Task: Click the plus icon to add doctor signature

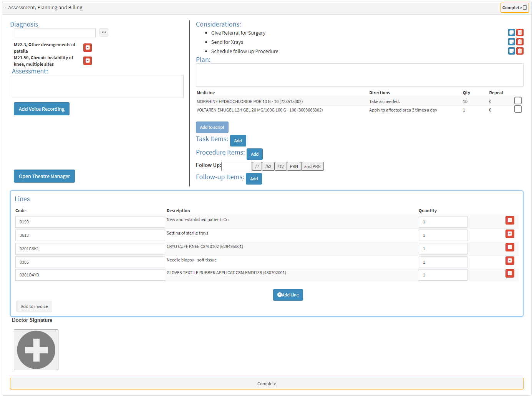Action: [x=36, y=350]
